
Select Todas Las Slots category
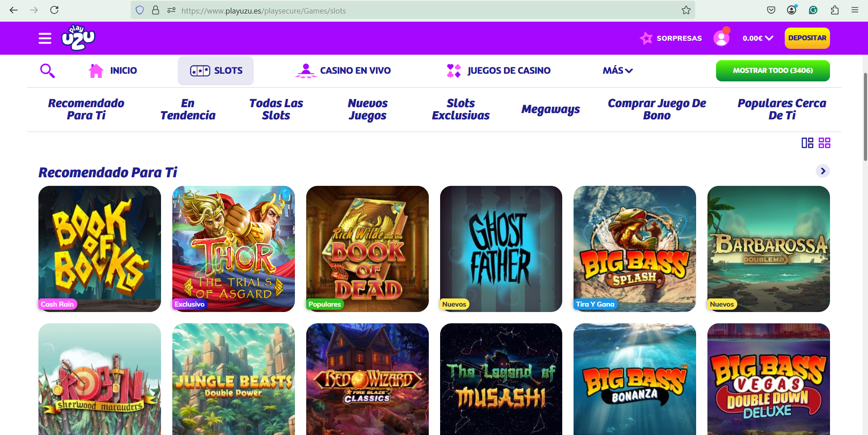click(x=276, y=109)
